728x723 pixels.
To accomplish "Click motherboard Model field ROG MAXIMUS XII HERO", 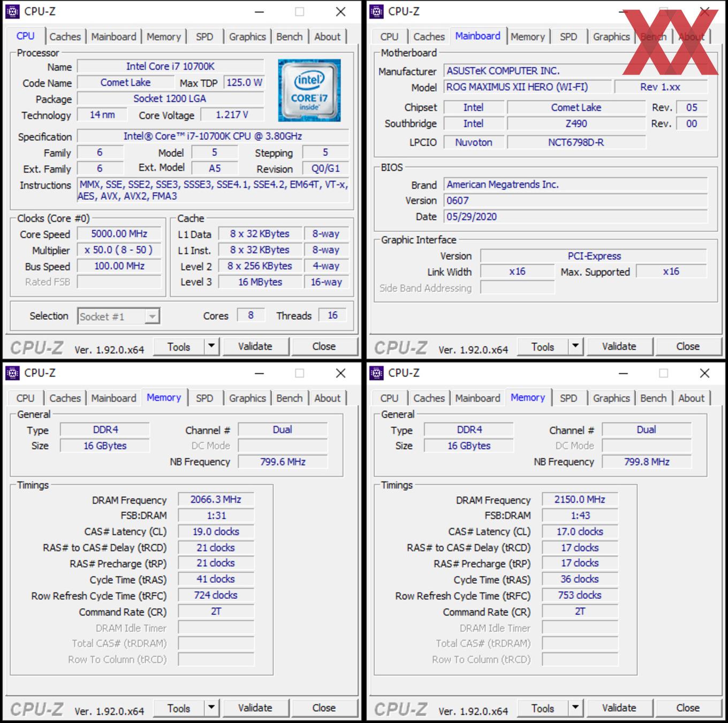I will pos(527,87).
